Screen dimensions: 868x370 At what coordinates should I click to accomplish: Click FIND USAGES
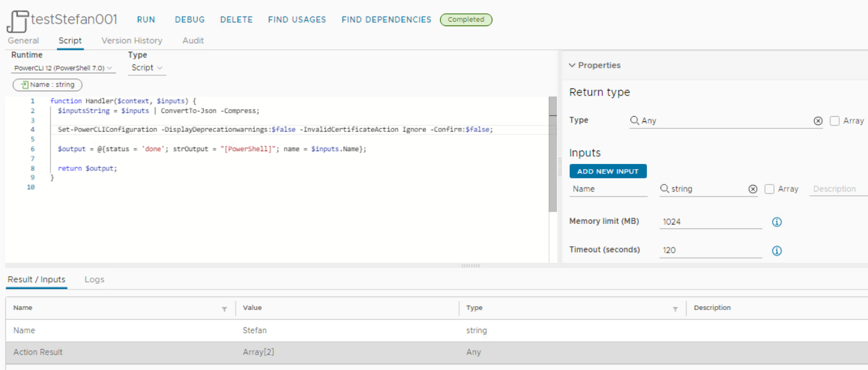pos(297,20)
